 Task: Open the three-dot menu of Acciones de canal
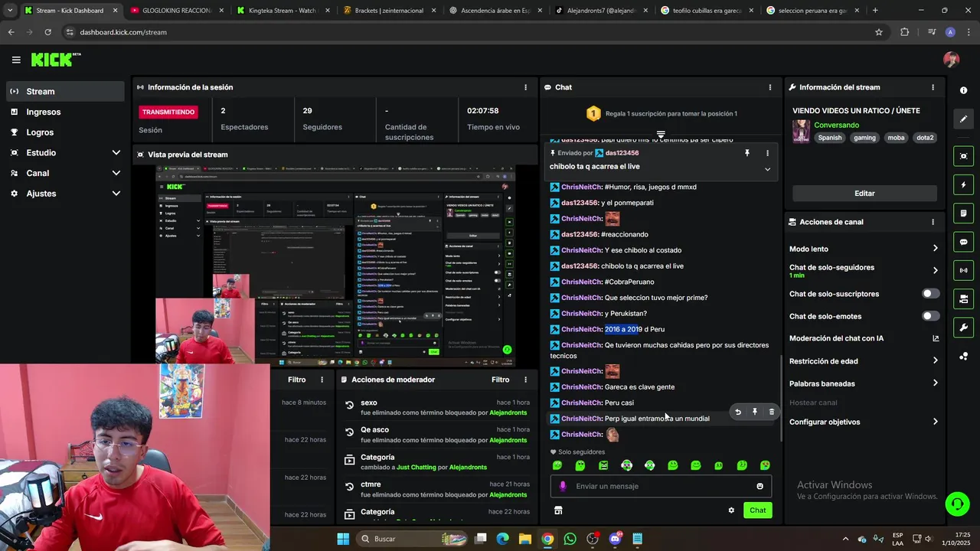(x=933, y=222)
